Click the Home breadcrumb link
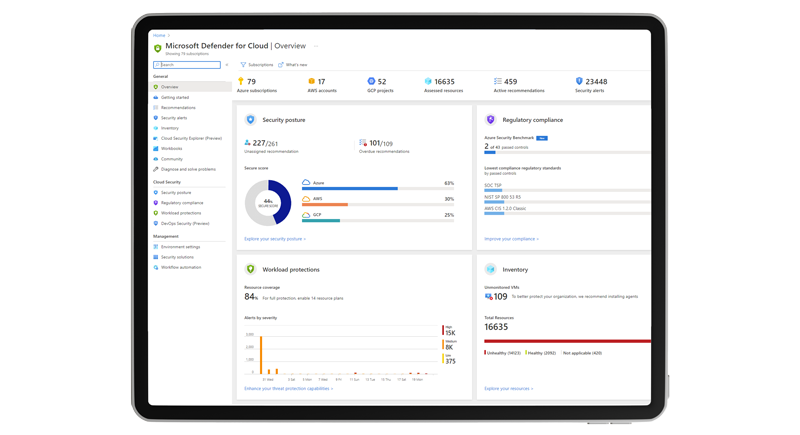800x435 pixels. pos(159,35)
